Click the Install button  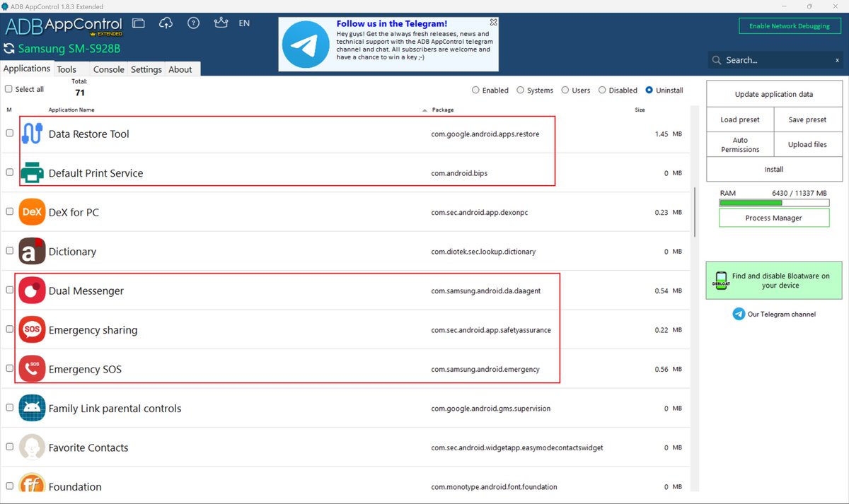point(773,170)
